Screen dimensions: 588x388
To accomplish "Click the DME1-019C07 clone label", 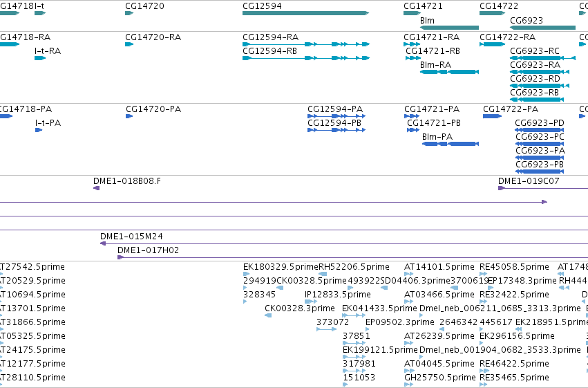I will (x=529, y=181).
